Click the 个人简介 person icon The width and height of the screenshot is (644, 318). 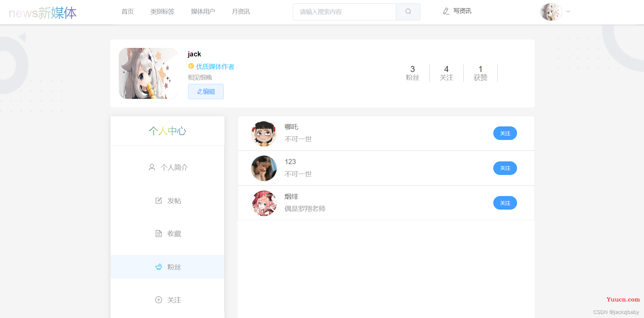click(x=152, y=167)
